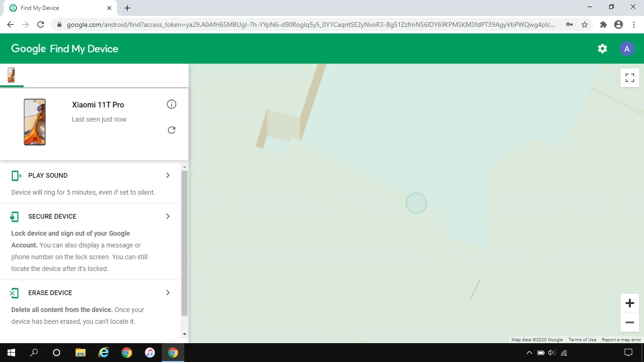Open File Explorer from the taskbar
Viewport: 644px width, 362px height.
click(x=81, y=353)
